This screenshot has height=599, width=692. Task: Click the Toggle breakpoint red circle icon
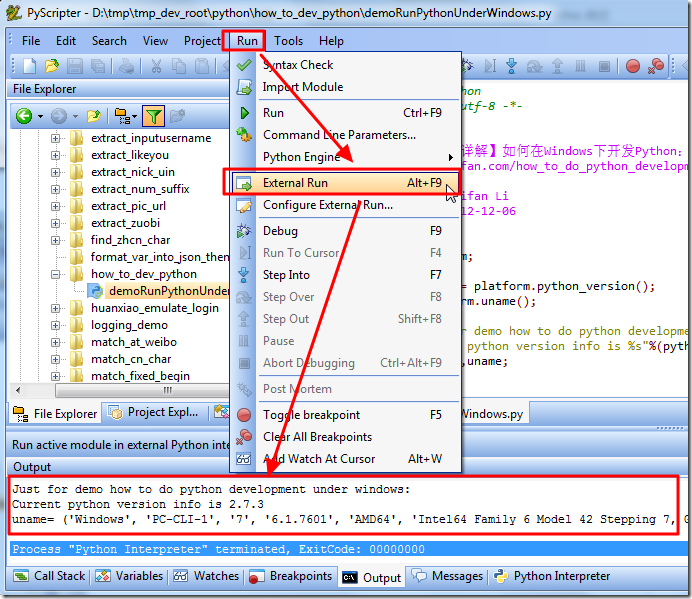(244, 415)
